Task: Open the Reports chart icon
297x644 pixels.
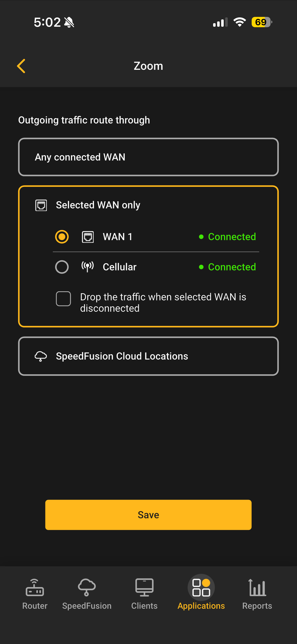Action: pyautogui.click(x=257, y=588)
